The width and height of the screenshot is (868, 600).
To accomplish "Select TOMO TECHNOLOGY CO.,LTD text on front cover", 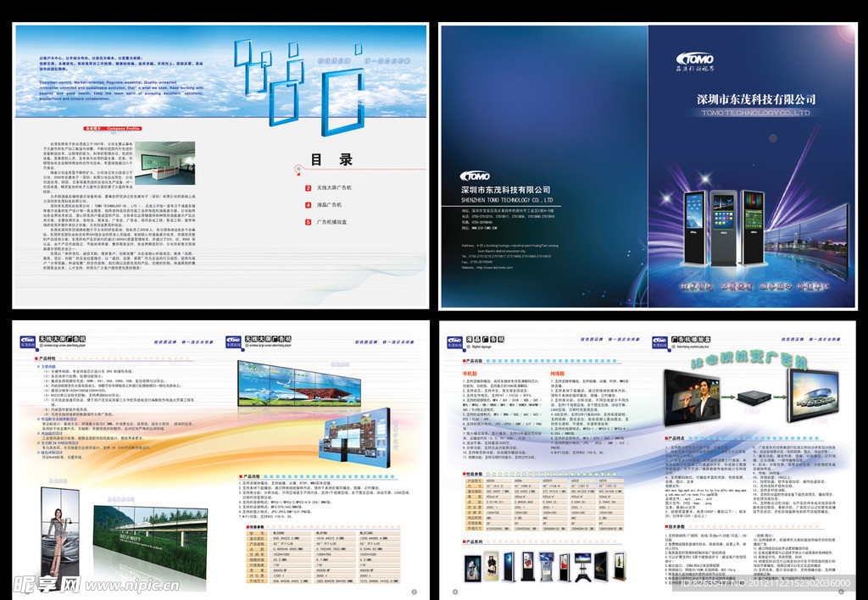I will pos(756,113).
